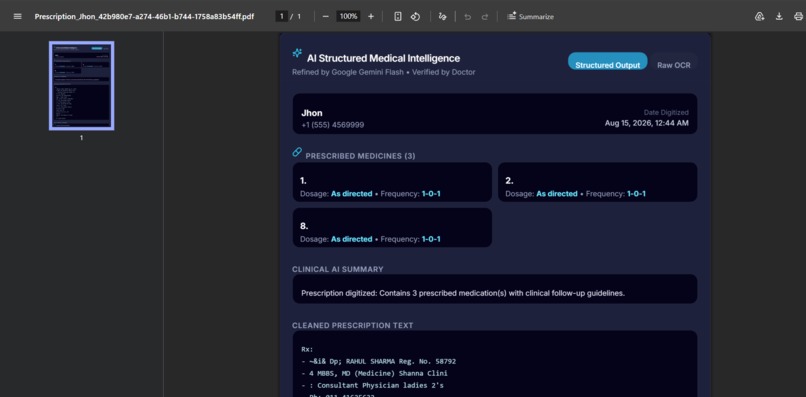
Task: Click patient name Jhon
Action: [x=312, y=113]
